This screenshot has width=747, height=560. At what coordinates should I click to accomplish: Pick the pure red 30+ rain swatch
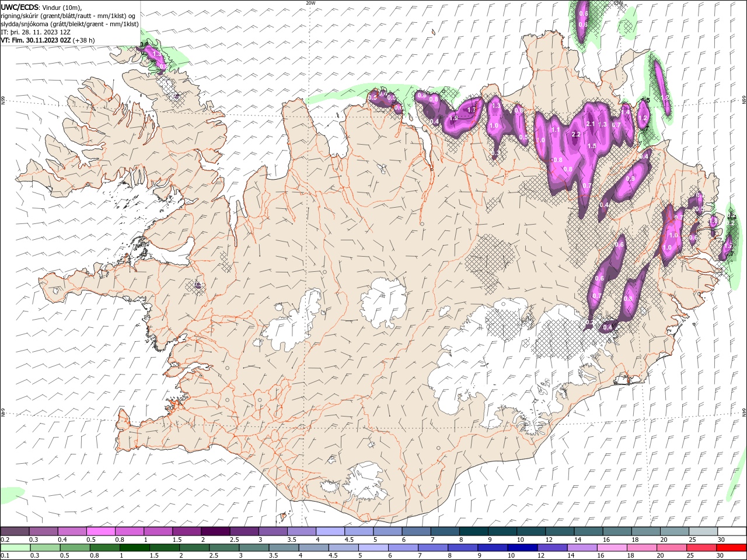tap(731, 547)
